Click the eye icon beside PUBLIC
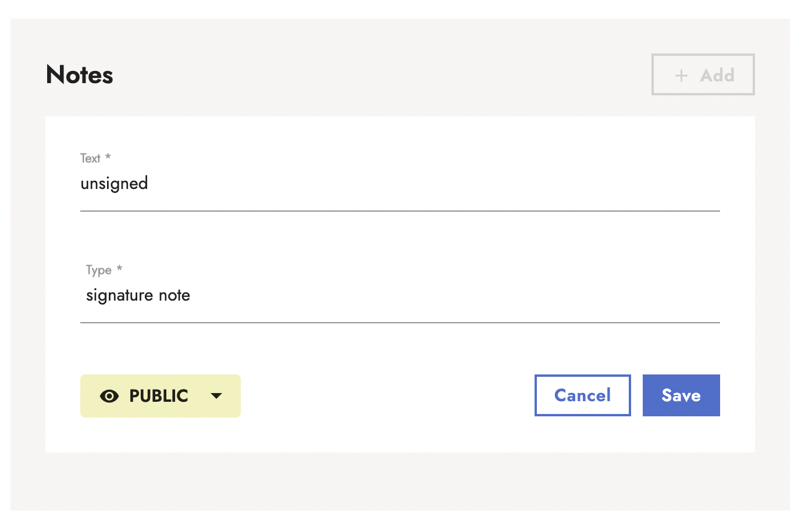 (109, 396)
